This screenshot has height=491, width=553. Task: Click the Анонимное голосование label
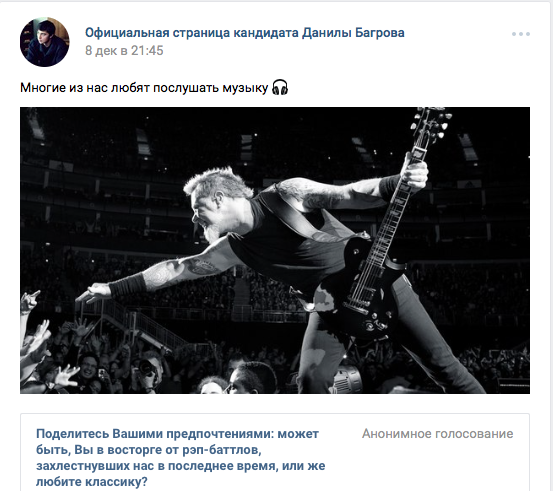437,434
